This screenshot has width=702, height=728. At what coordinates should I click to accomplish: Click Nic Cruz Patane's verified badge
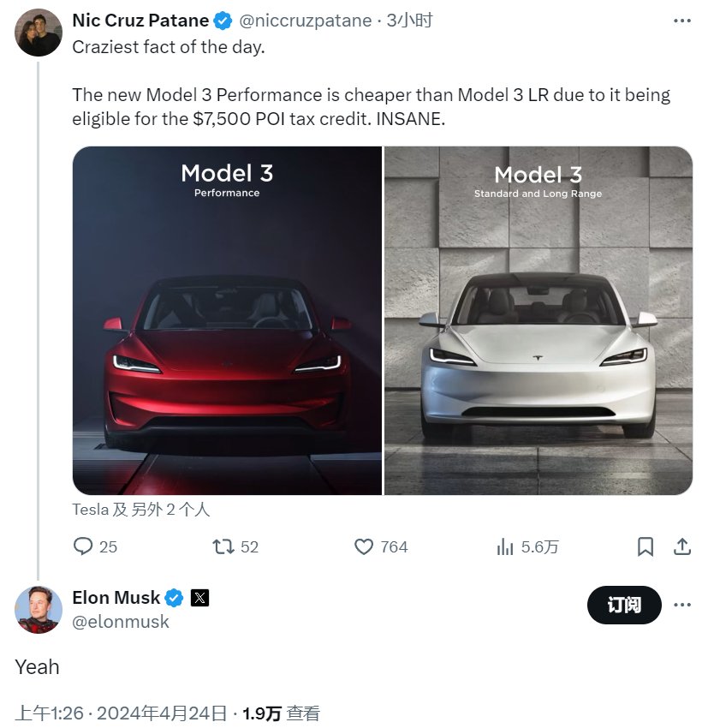coord(223,21)
